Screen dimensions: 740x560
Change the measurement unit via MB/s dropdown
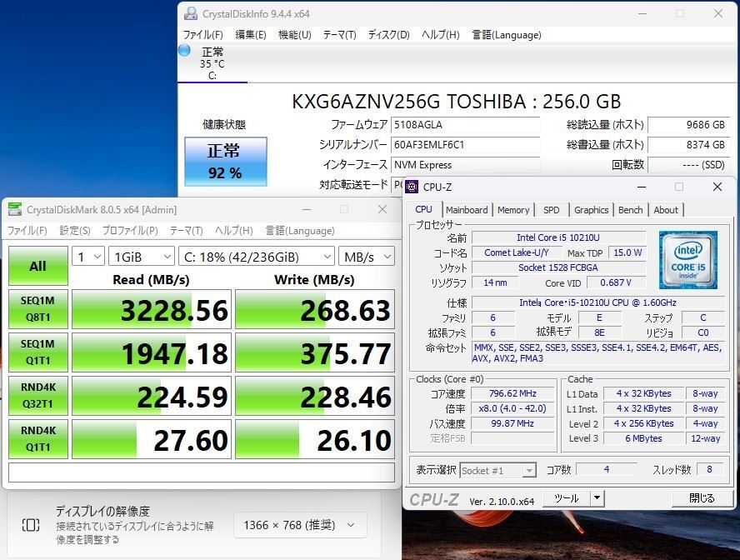pyautogui.click(x=367, y=257)
